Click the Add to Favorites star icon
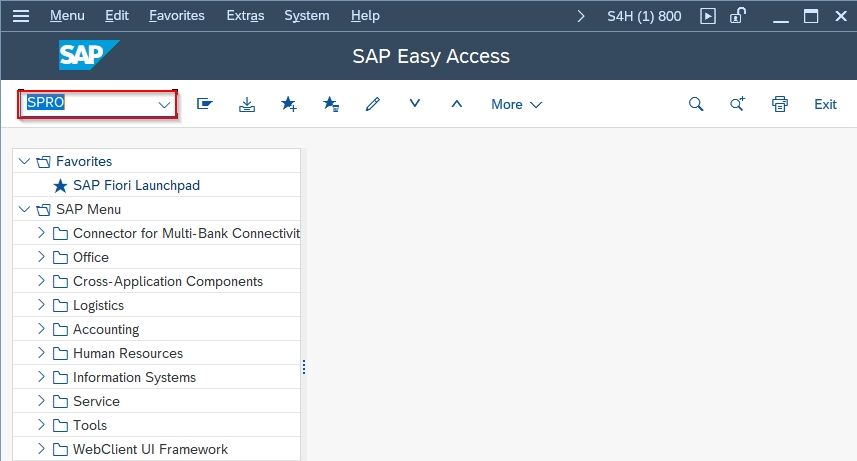857x461 pixels. (x=289, y=103)
